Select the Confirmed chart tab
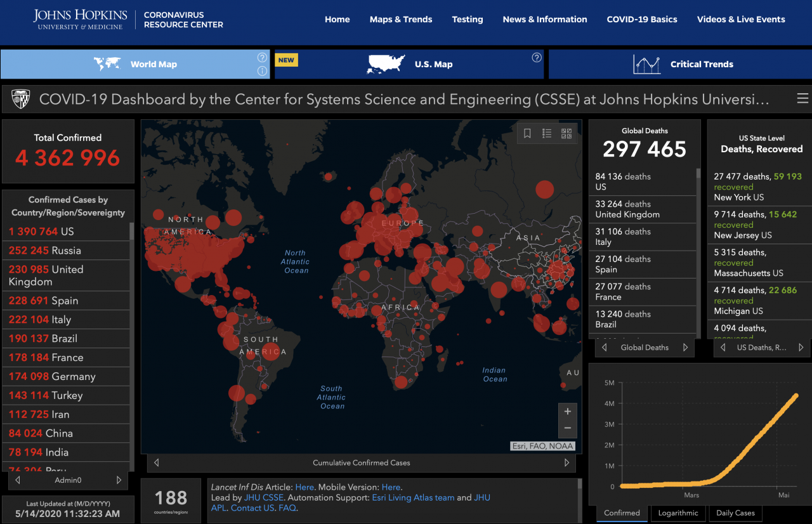Image resolution: width=812 pixels, height=524 pixels. [622, 513]
